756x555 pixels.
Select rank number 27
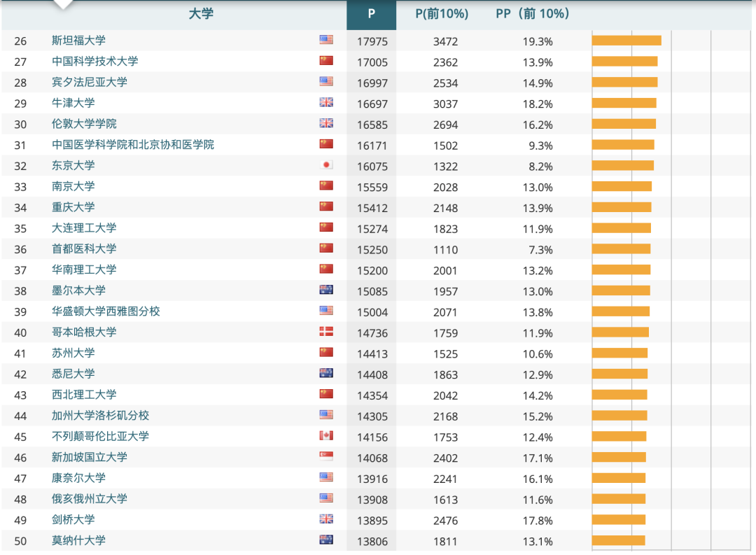[20, 62]
